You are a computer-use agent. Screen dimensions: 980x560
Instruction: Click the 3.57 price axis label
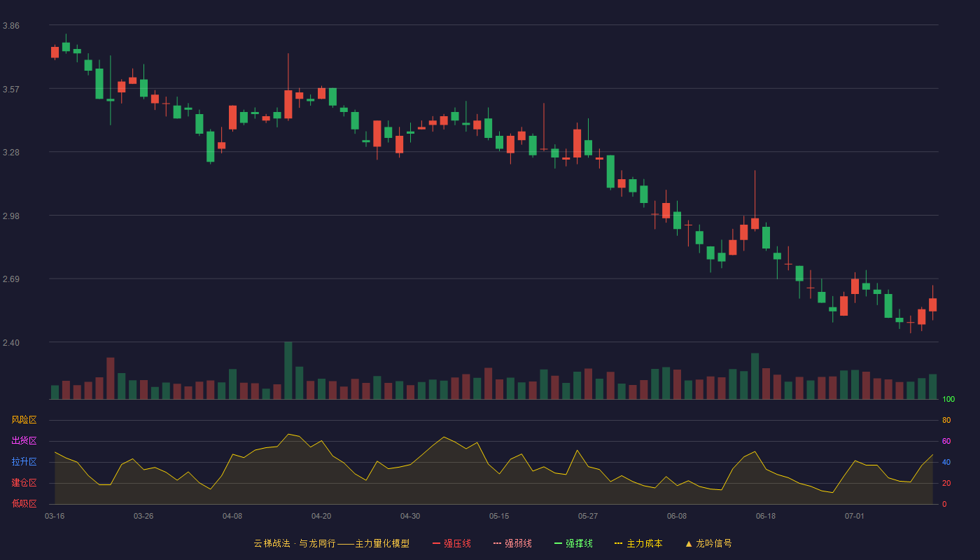coord(11,89)
